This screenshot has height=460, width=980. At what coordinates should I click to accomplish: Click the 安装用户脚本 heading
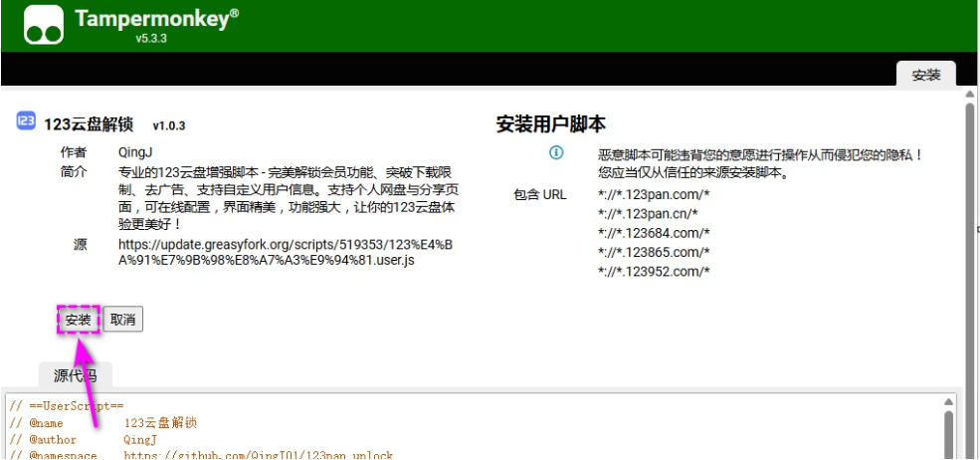click(x=550, y=123)
